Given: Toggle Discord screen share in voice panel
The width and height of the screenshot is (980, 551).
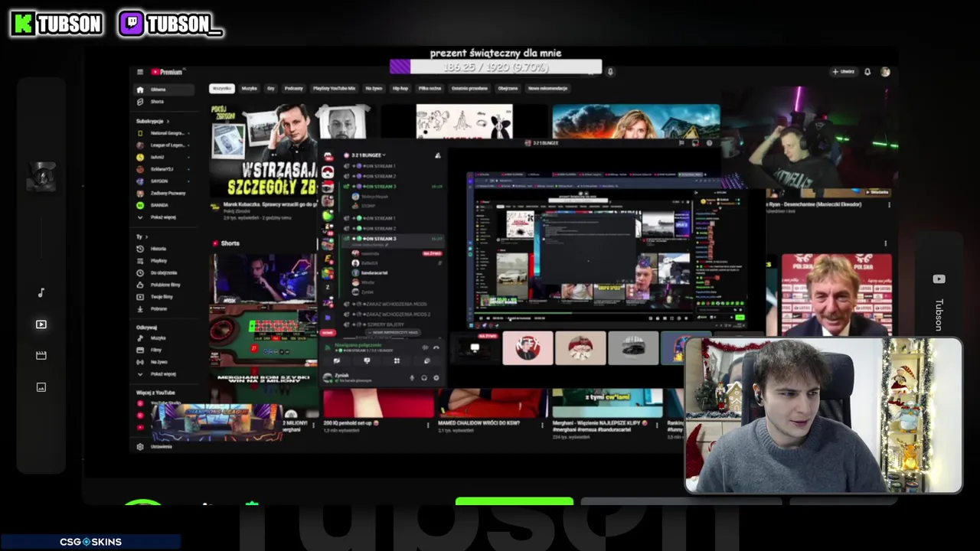Looking at the screenshot, I should click(367, 360).
